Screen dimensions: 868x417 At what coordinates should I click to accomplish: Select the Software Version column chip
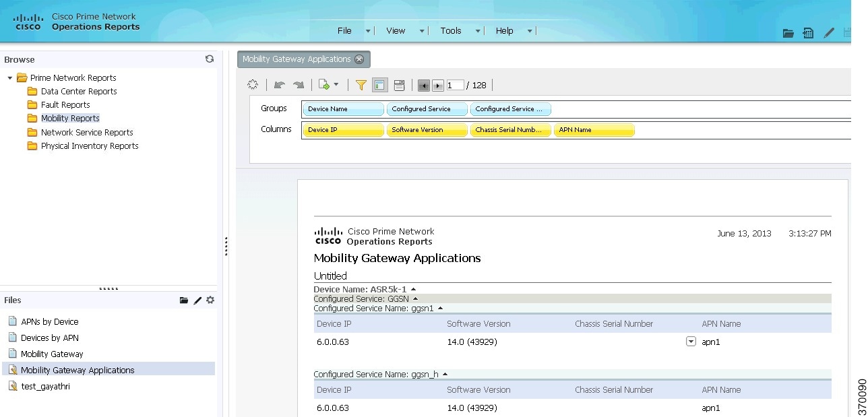tap(427, 130)
